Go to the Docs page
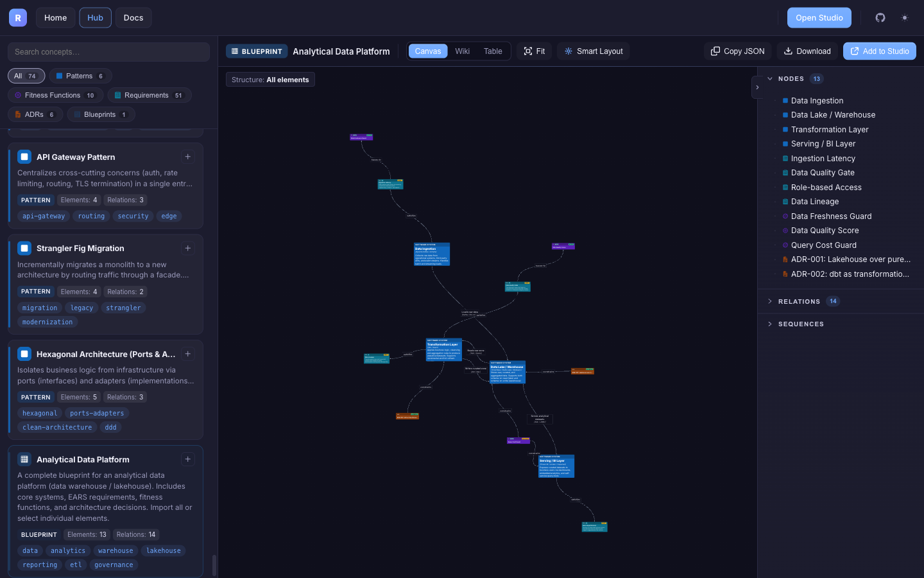The width and height of the screenshot is (924, 578). click(133, 17)
